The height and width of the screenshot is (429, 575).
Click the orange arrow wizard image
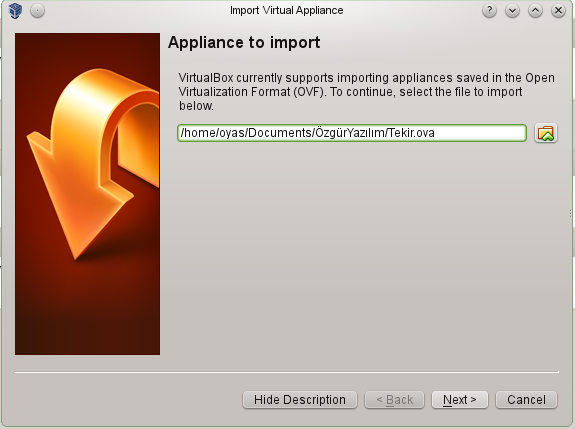tap(87, 194)
